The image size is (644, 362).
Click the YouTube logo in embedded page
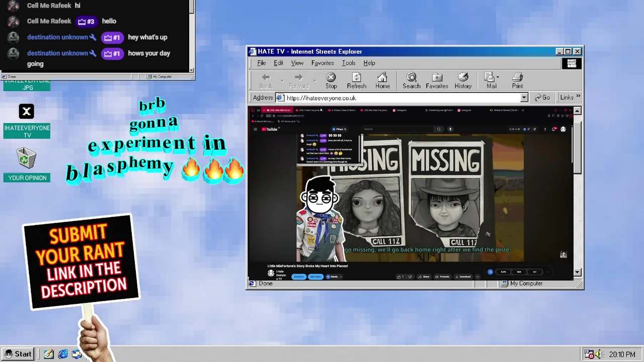(270, 129)
